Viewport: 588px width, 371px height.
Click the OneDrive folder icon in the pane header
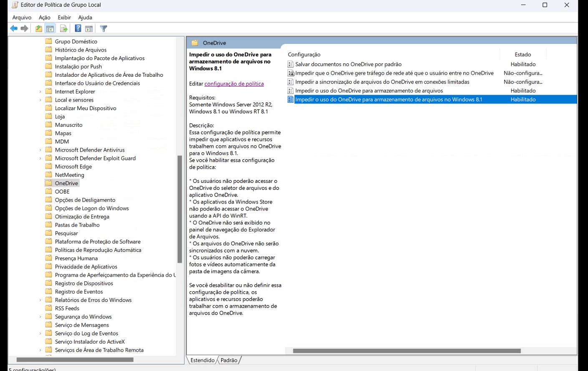pyautogui.click(x=194, y=43)
